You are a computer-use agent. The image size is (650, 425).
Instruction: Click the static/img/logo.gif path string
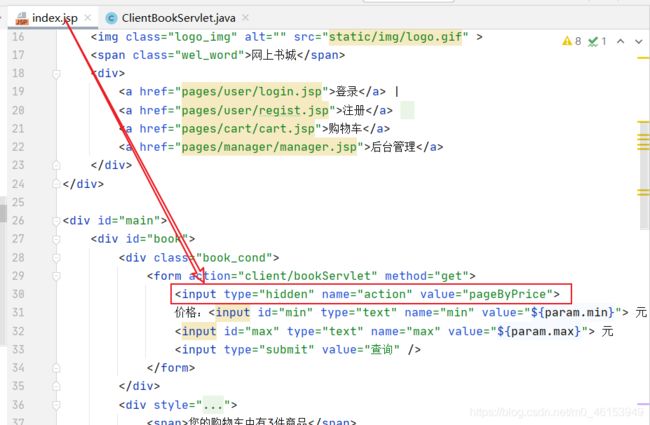click(x=395, y=37)
